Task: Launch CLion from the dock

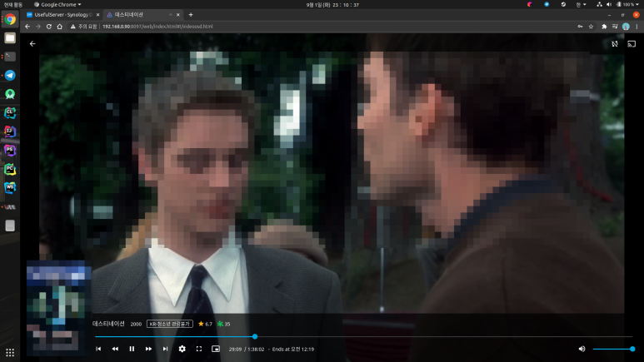Action: (x=10, y=113)
